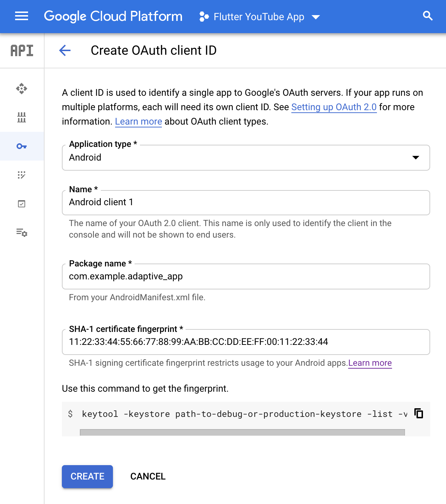Click CANCEL to abort client creation
446x504 pixels.
tap(147, 476)
